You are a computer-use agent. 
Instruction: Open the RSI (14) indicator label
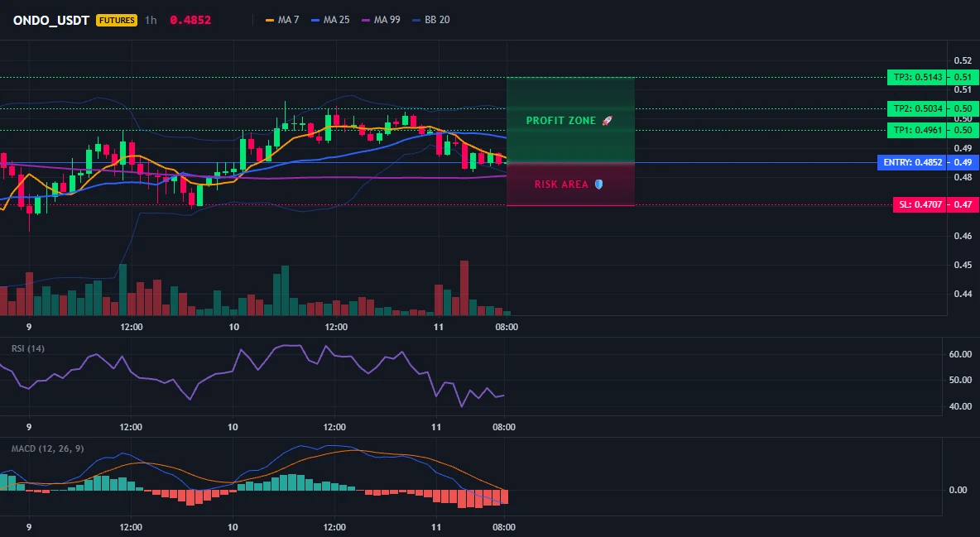click(x=28, y=348)
